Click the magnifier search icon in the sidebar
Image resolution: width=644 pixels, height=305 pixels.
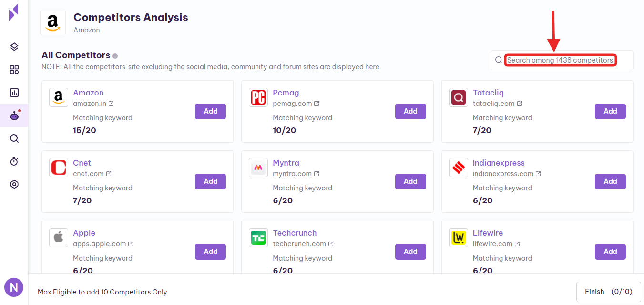(x=14, y=138)
